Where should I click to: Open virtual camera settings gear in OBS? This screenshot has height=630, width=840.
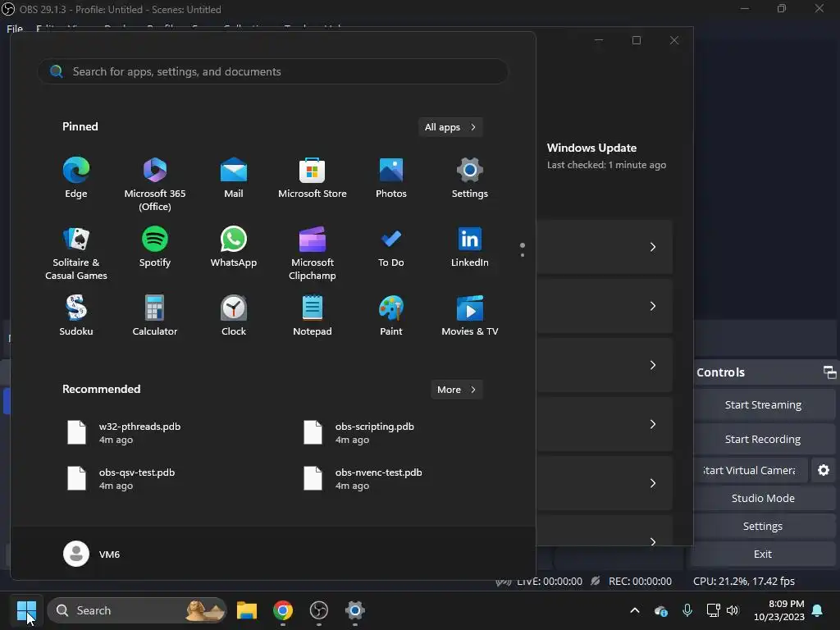point(824,470)
